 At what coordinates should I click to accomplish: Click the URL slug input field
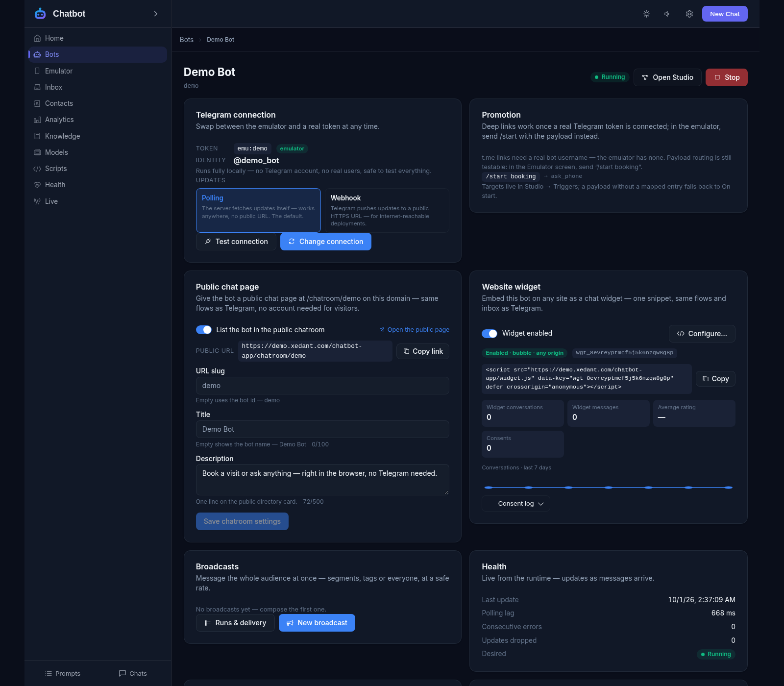(x=322, y=386)
